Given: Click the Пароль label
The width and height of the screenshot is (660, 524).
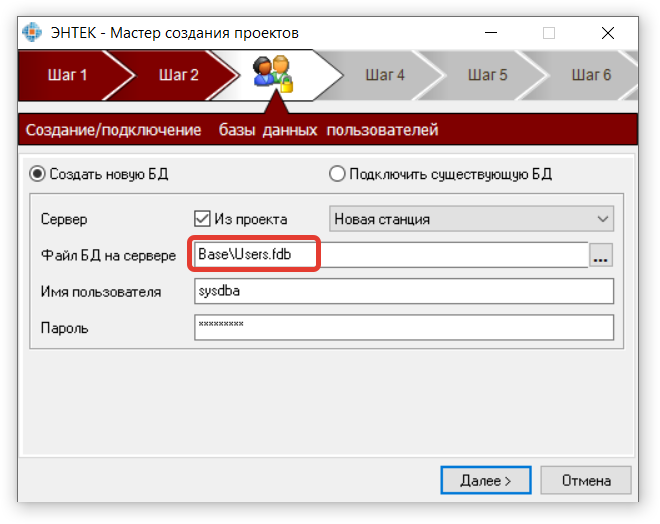Looking at the screenshot, I should 64,328.
